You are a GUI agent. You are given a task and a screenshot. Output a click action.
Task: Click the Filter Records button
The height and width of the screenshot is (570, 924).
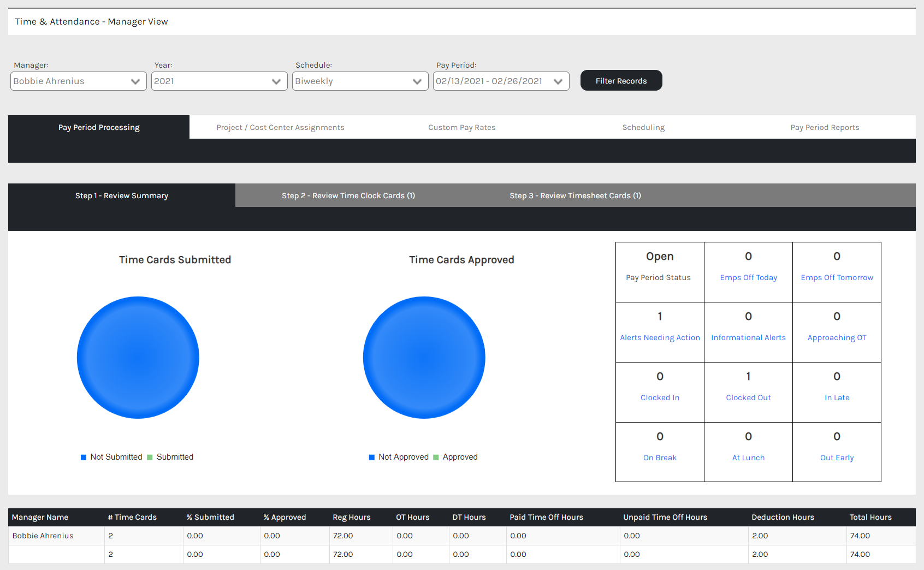pos(621,81)
